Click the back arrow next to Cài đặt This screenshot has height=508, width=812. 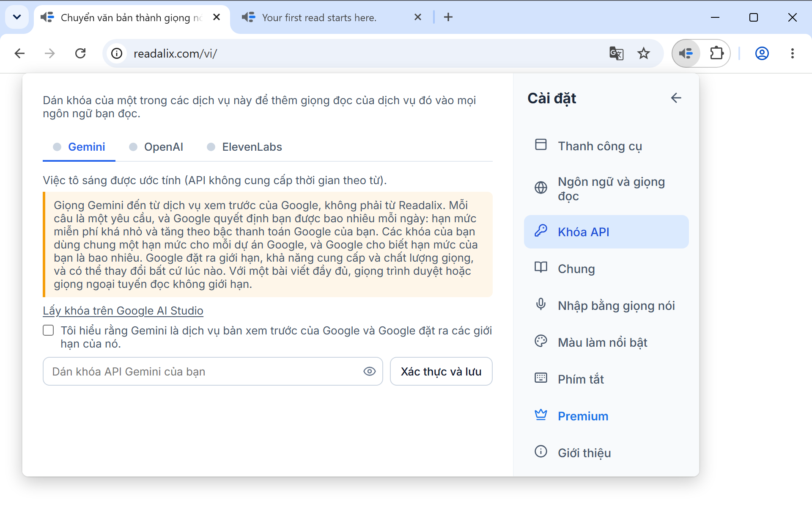(x=676, y=98)
